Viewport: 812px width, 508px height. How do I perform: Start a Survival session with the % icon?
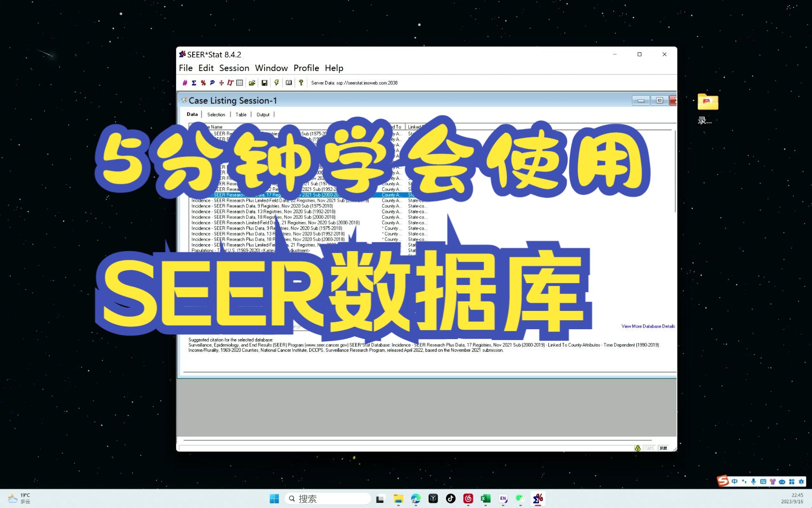pos(203,83)
